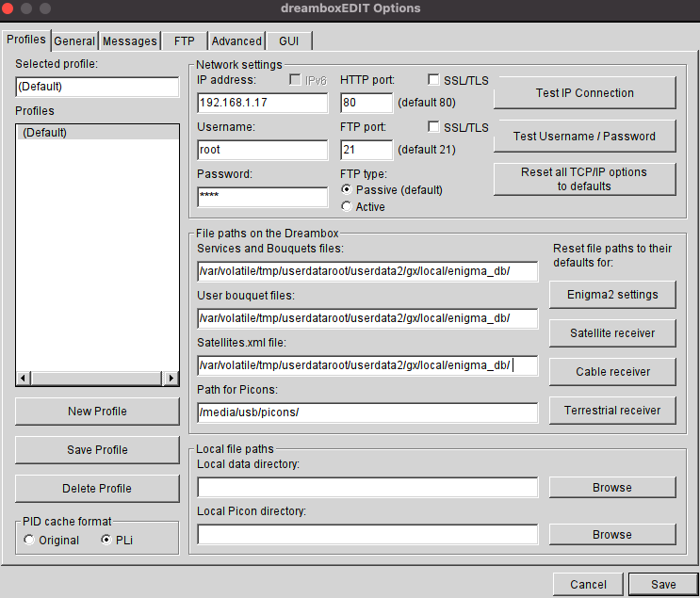Click the Path for Picons field
The height and width of the screenshot is (598, 700).
pos(366,412)
